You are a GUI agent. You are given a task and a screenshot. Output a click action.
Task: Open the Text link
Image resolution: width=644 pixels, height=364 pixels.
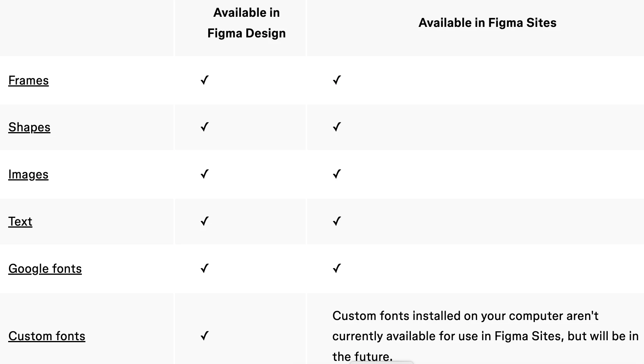[20, 221]
